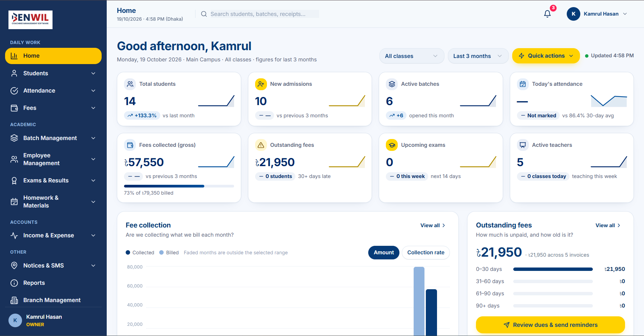
Task: Open Employee Management in sidebar
Action: click(x=53, y=159)
